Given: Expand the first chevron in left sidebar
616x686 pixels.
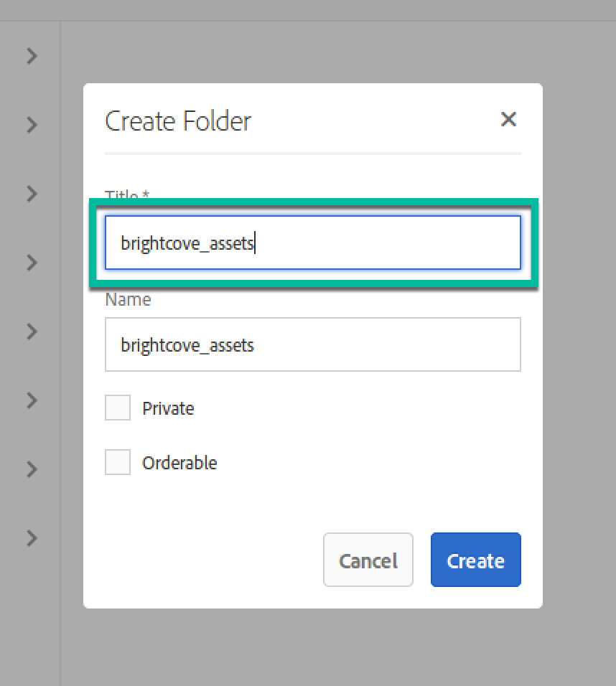Looking at the screenshot, I should (32, 56).
